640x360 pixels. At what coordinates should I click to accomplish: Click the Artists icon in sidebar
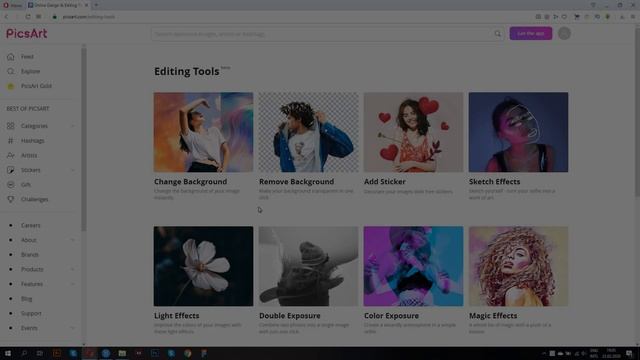(11, 156)
